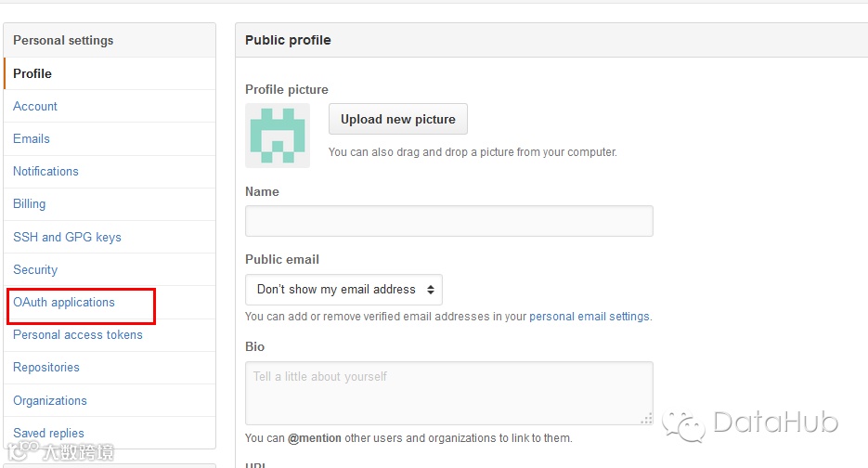
Task: Go to Emails settings
Action: point(32,138)
